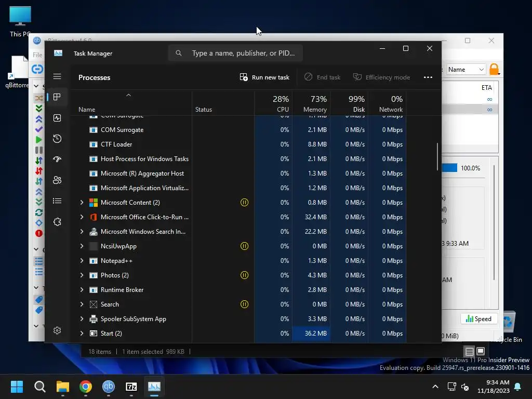The width and height of the screenshot is (532, 399).
Task: Select the Processes page icon in sidebar
Action: point(57,97)
